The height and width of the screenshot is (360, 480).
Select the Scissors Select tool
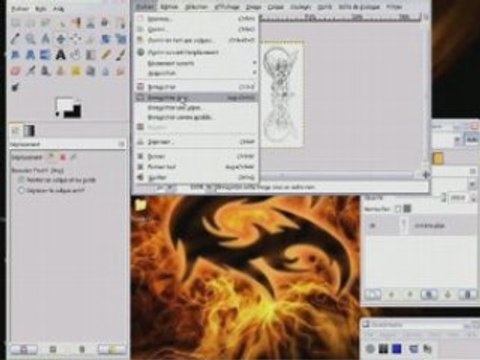91,23
